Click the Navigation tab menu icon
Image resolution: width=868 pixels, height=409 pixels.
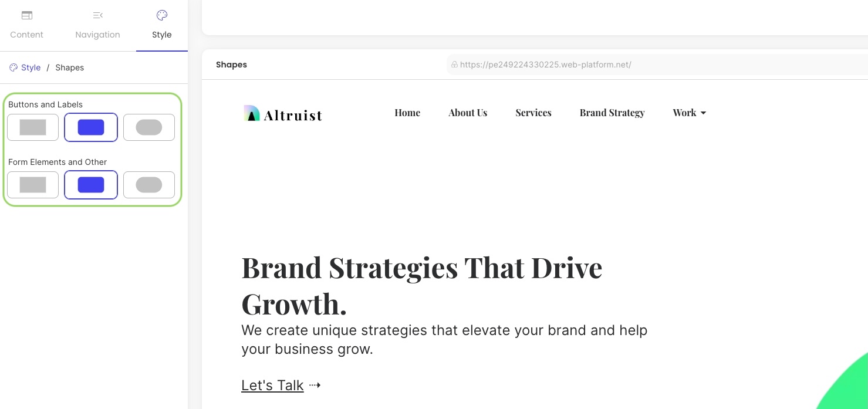(x=98, y=15)
